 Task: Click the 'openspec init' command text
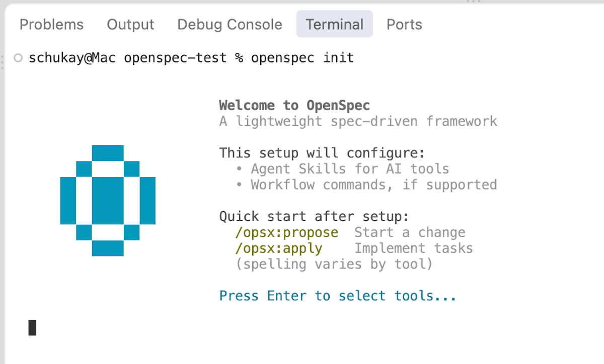click(x=303, y=58)
